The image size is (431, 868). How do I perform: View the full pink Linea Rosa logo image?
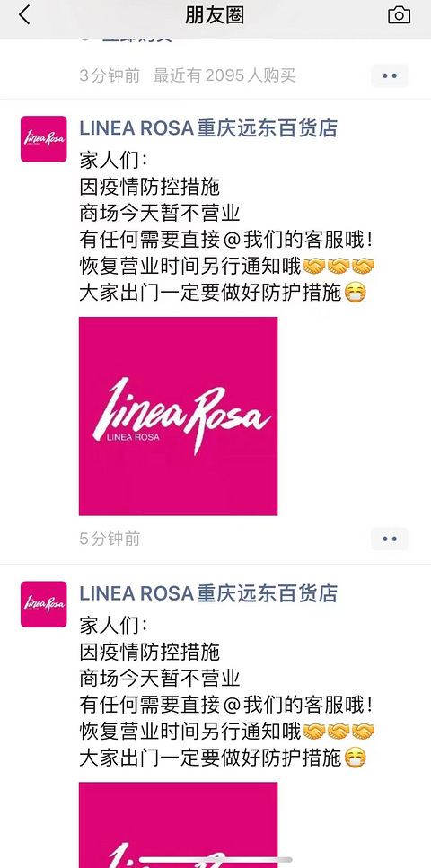coord(179,416)
